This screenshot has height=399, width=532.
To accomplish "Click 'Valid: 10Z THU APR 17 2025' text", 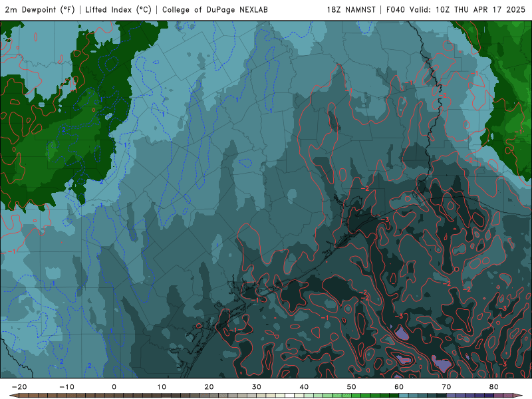I will coord(467,10).
